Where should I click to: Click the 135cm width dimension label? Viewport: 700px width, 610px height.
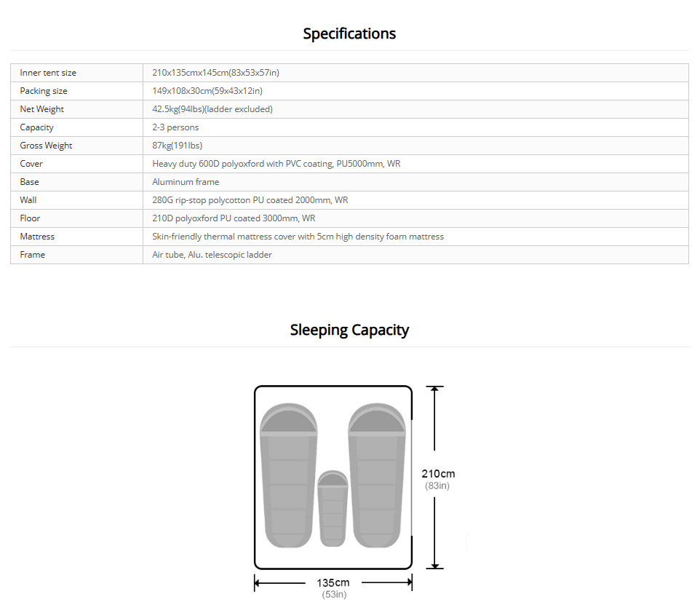(x=333, y=582)
